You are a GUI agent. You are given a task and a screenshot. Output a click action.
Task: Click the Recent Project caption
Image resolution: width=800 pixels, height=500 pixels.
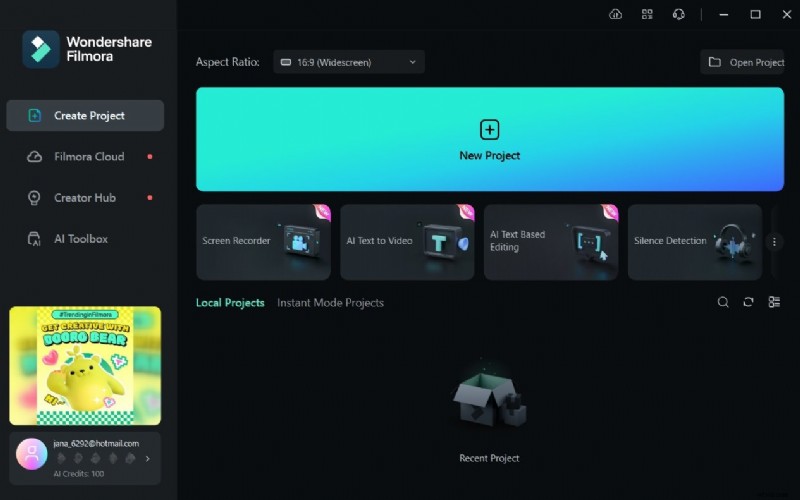(489, 458)
